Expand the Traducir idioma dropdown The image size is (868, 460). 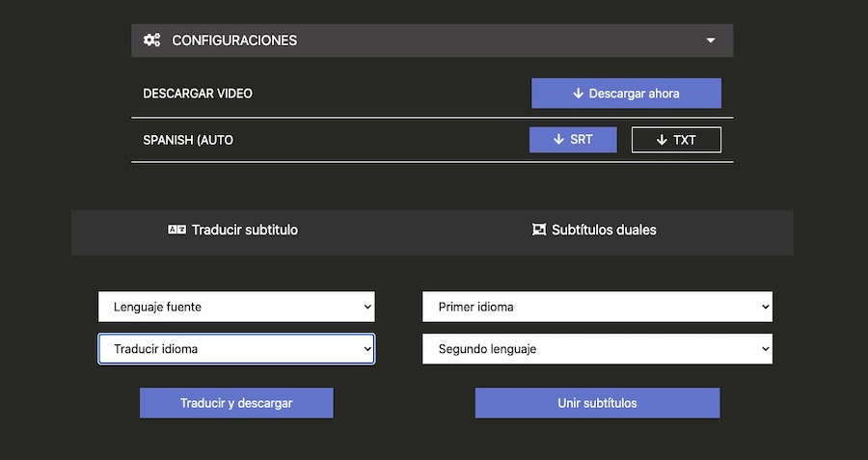pos(236,349)
